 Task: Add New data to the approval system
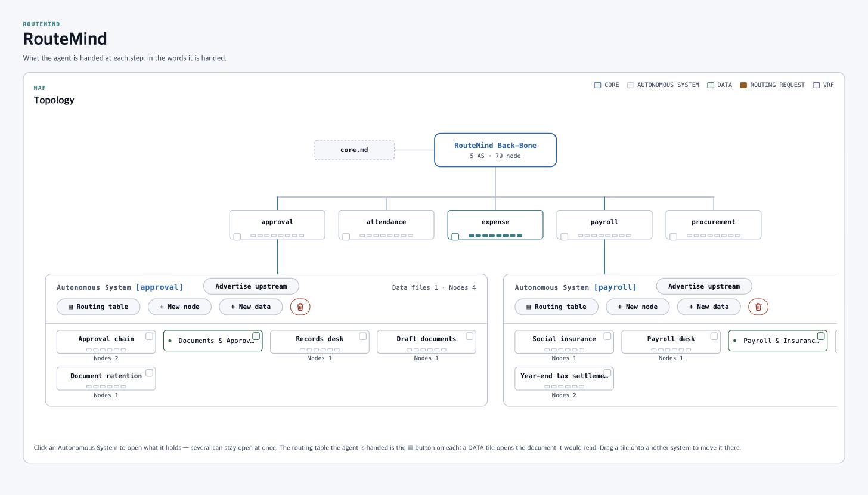250,307
